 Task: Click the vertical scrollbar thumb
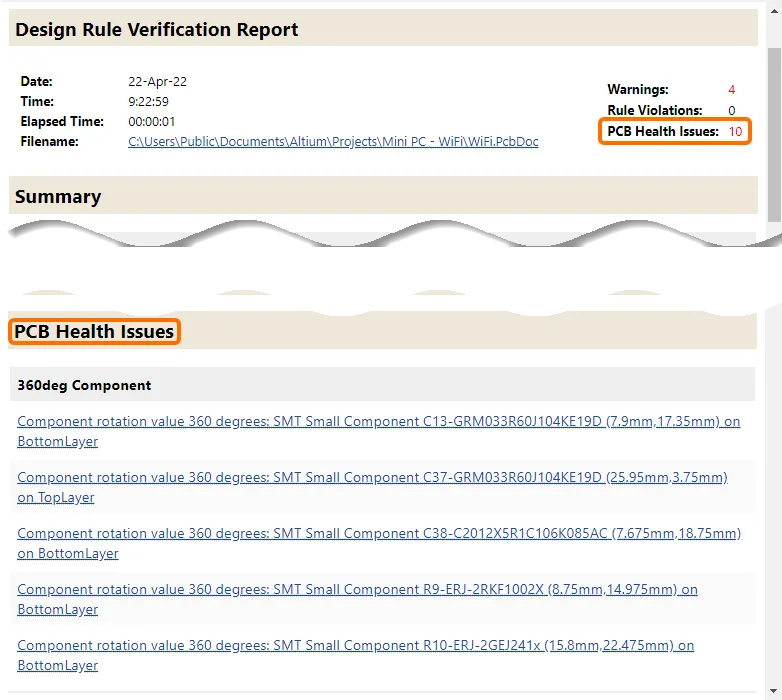click(774, 135)
